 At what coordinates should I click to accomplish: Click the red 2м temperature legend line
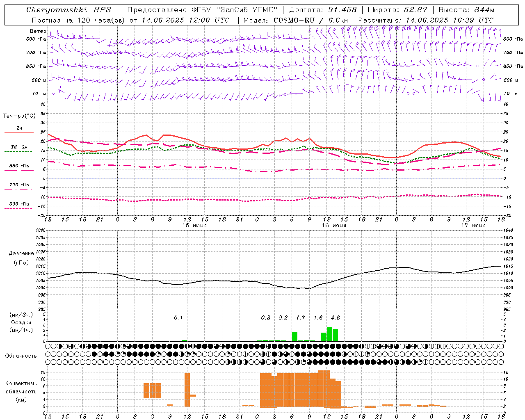pos(19,133)
